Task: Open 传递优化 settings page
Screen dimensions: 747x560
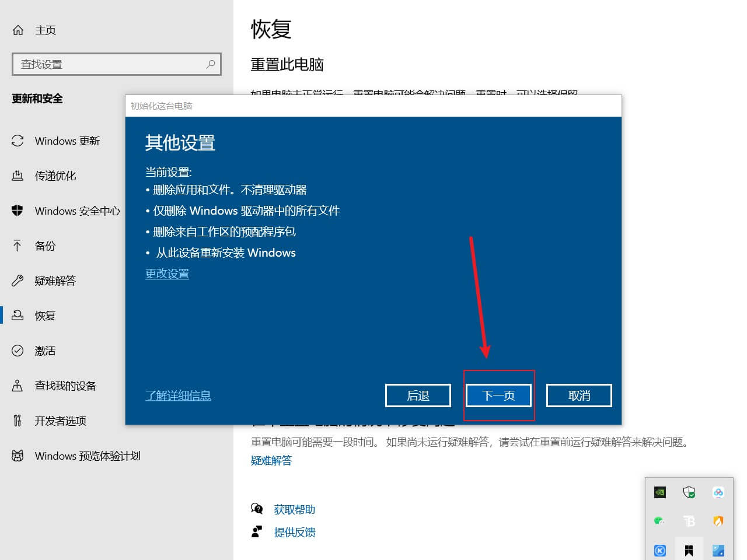Action: 55,176
